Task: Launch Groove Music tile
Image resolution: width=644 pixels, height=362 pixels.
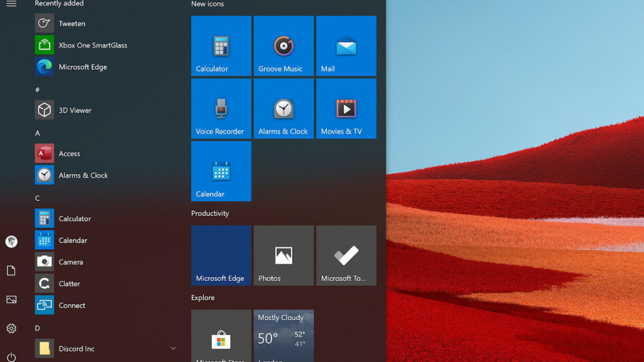Action: [x=283, y=46]
